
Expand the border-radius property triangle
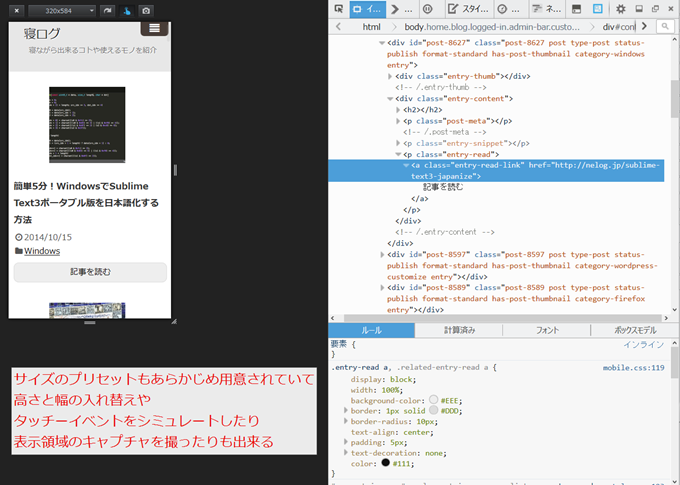346,421
